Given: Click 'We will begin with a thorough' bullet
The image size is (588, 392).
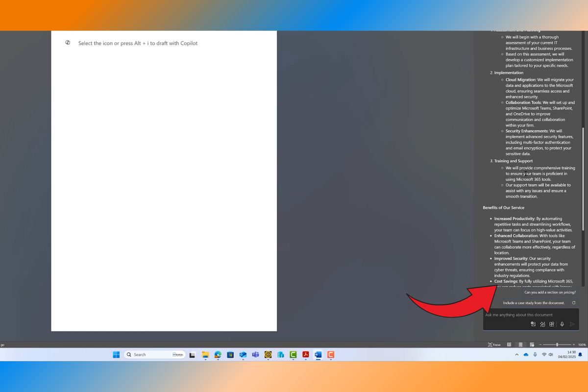Looking at the screenshot, I should click(x=539, y=43).
